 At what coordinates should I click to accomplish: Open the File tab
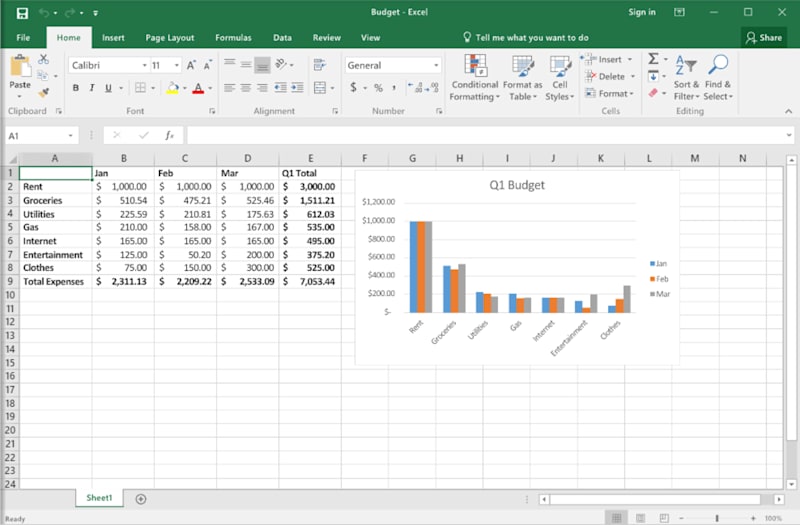pyautogui.click(x=23, y=38)
